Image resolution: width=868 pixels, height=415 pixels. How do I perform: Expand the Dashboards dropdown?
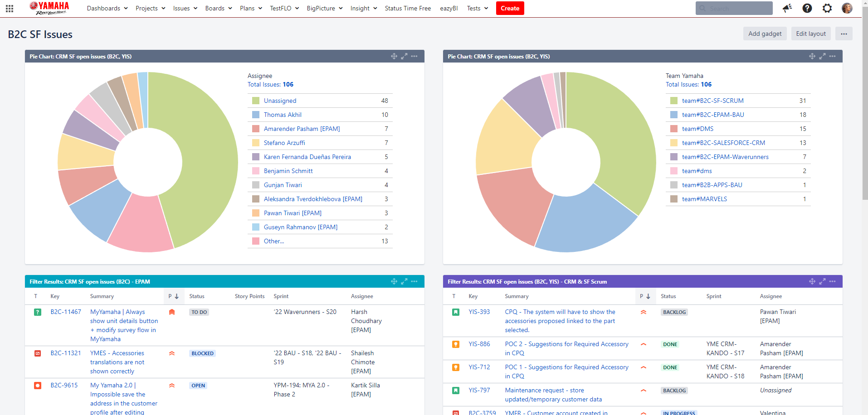pyautogui.click(x=107, y=8)
